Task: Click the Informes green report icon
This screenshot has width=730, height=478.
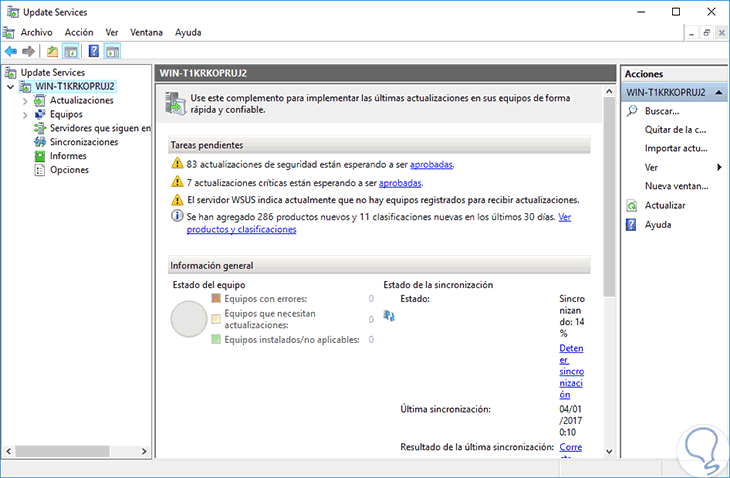Action: (x=40, y=156)
